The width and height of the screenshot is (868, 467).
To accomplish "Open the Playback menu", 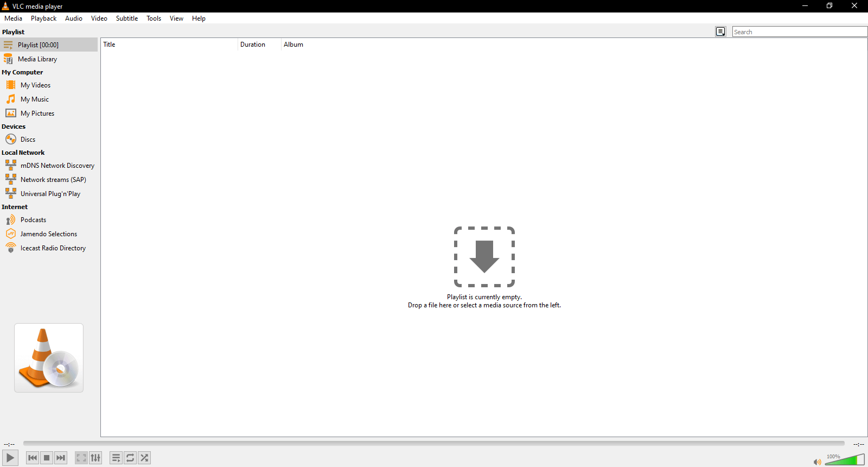I will pos(43,18).
